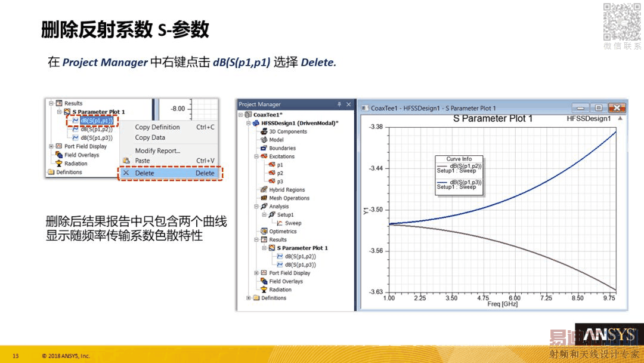Select the 3D Components icon
This screenshot has width=644, height=363.
[x=264, y=131]
